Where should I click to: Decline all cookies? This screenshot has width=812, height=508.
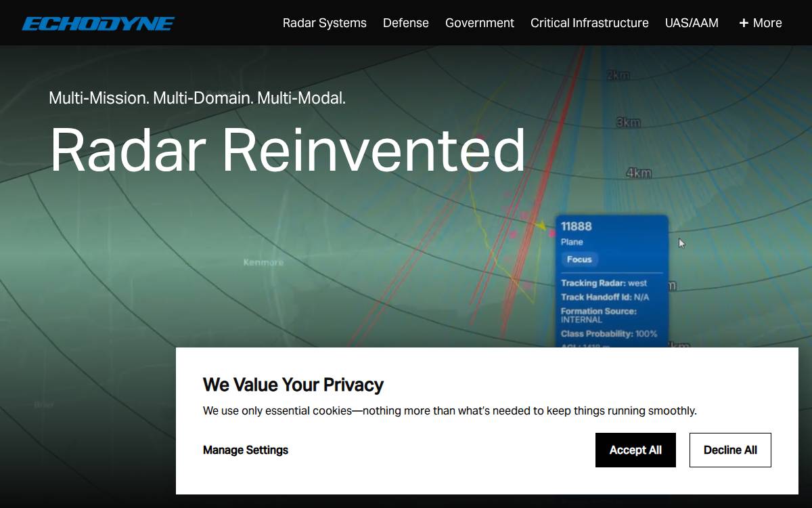tap(730, 450)
